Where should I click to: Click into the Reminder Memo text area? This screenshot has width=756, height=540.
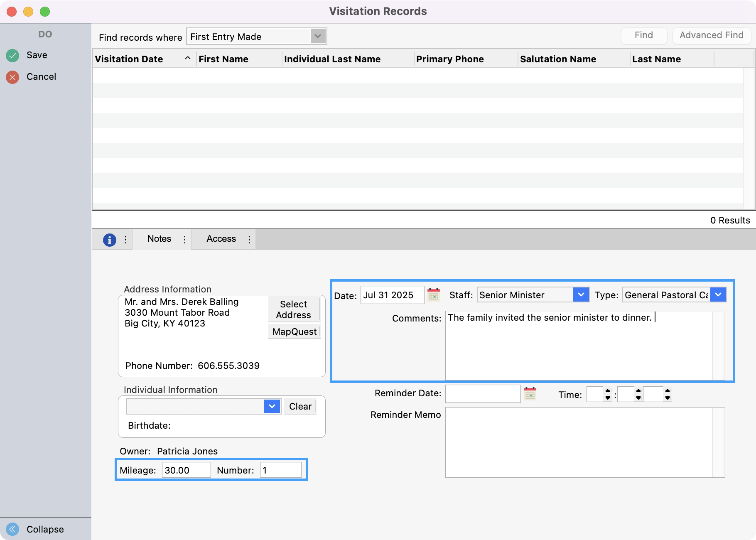[579, 442]
